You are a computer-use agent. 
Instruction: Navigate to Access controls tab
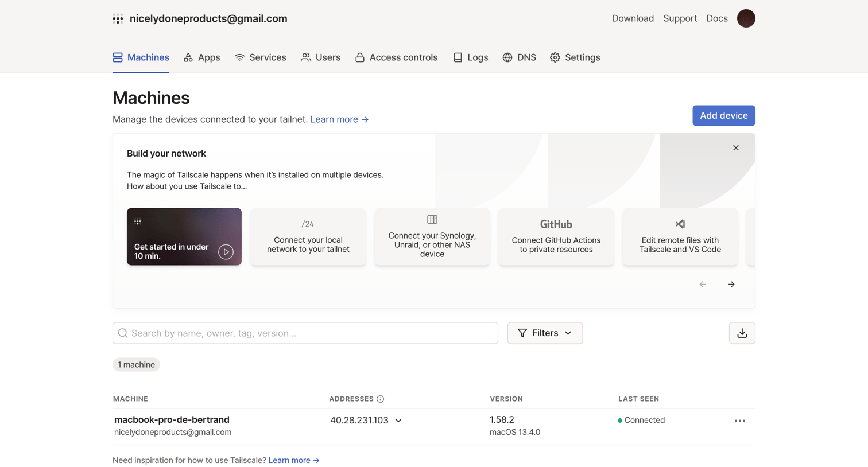396,57
